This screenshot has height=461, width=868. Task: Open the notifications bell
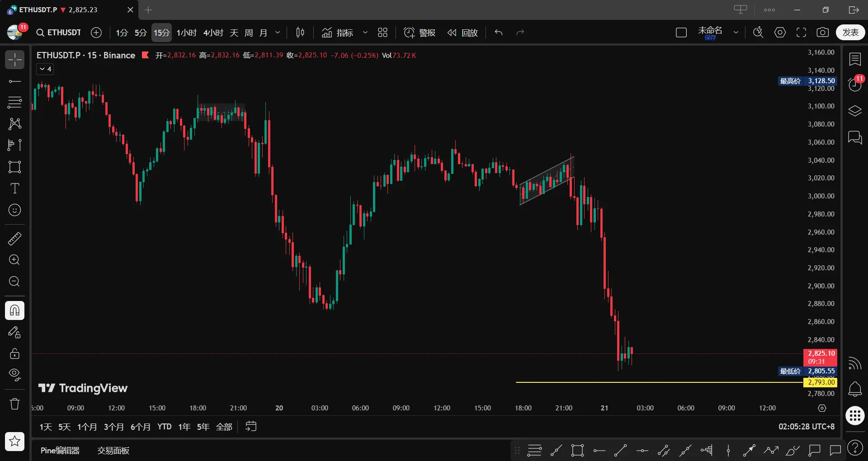(x=855, y=389)
